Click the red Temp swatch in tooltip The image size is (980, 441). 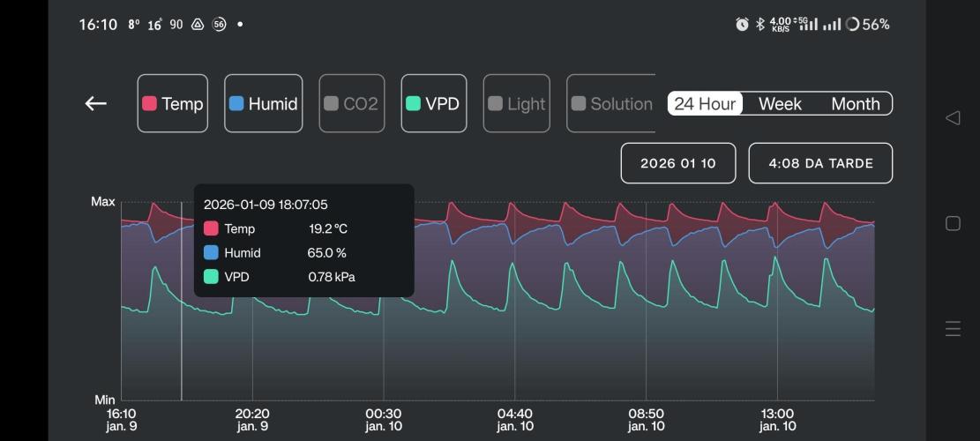tap(211, 228)
